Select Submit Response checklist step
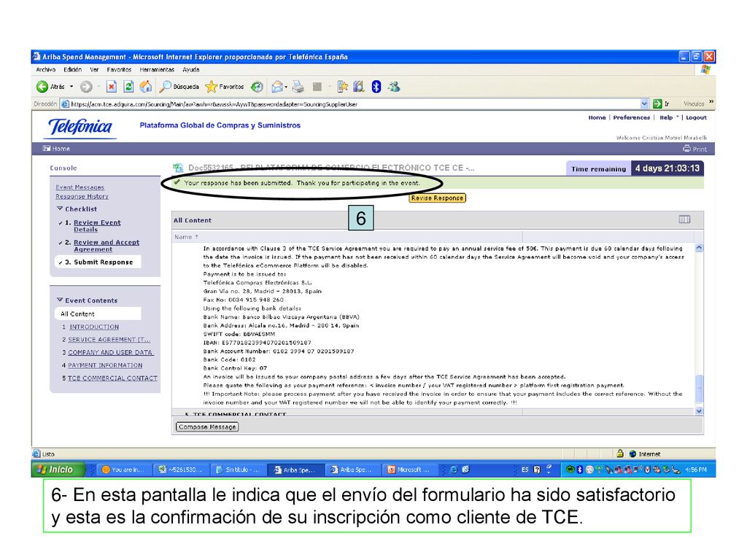Screen dimensions: 747x560 pyautogui.click(x=98, y=262)
